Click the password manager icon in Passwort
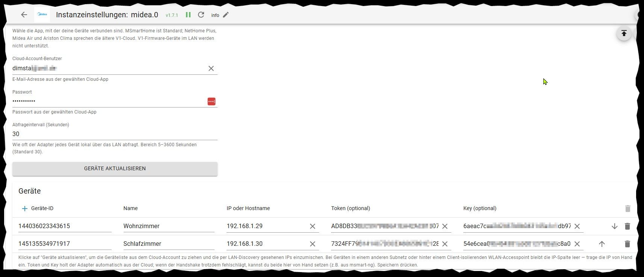 [x=212, y=101]
